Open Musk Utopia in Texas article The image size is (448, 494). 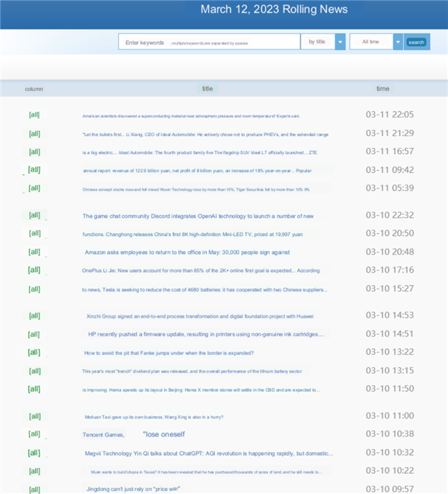coord(206,472)
